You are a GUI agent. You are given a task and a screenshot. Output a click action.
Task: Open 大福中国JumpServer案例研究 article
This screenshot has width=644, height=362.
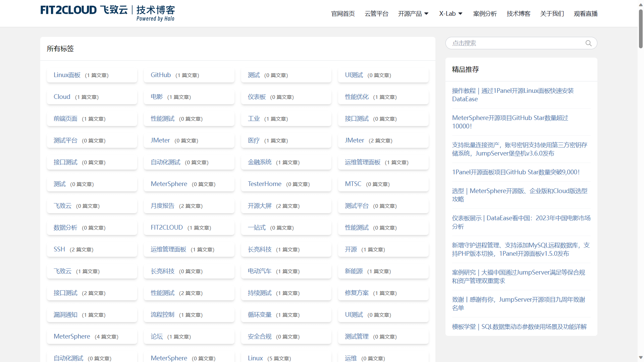click(x=519, y=277)
